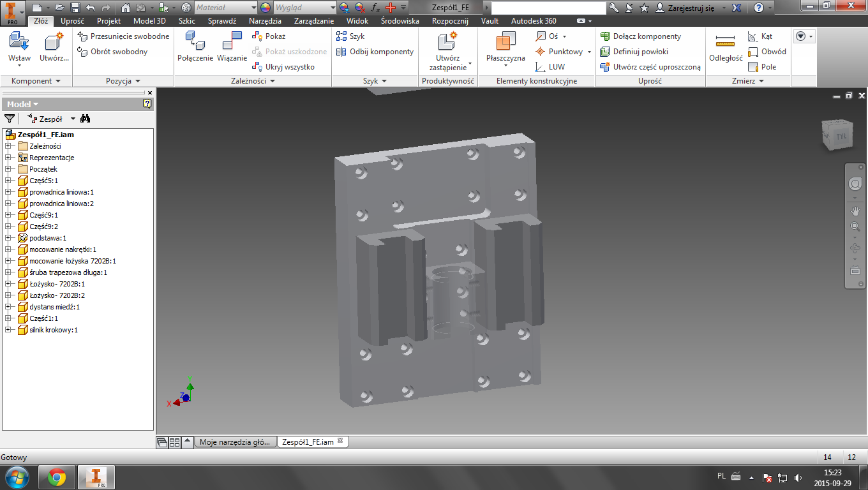Select Przesunięcie swobodne tool
This screenshot has width=868, height=490.
pyautogui.click(x=123, y=36)
